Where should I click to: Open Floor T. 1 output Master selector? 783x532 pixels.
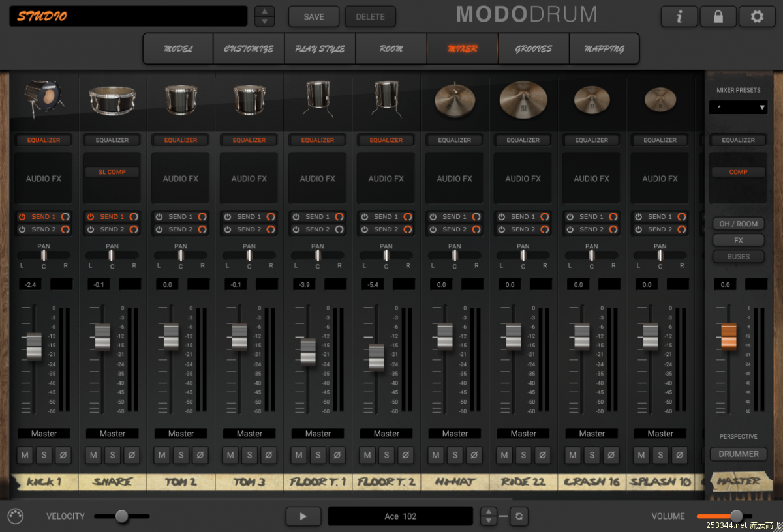tap(318, 434)
